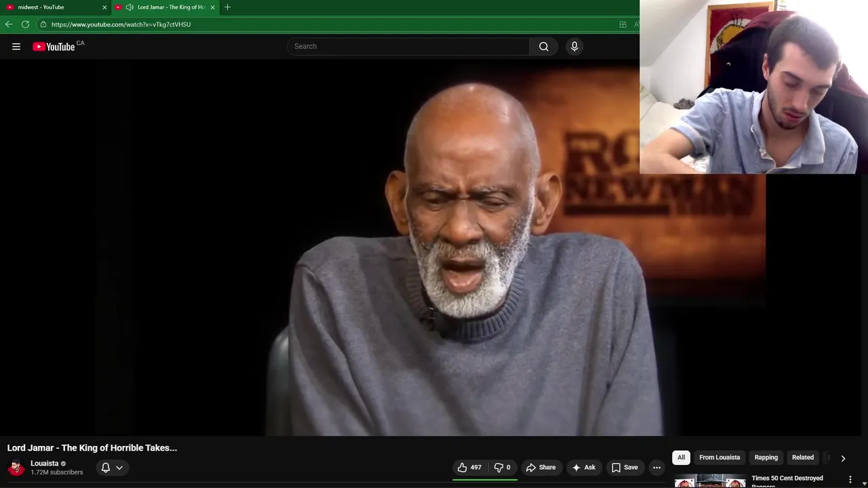Start voice search with microphone icon
The image size is (868, 488).
(x=574, y=46)
